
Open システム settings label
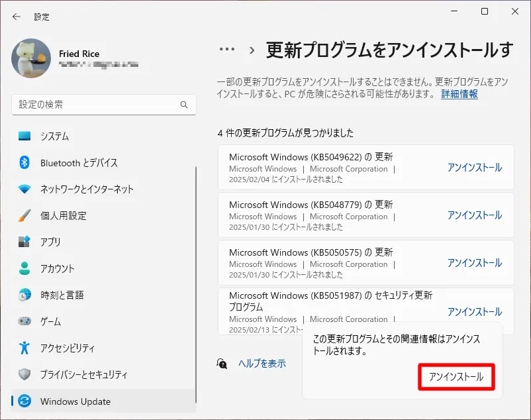(54, 136)
